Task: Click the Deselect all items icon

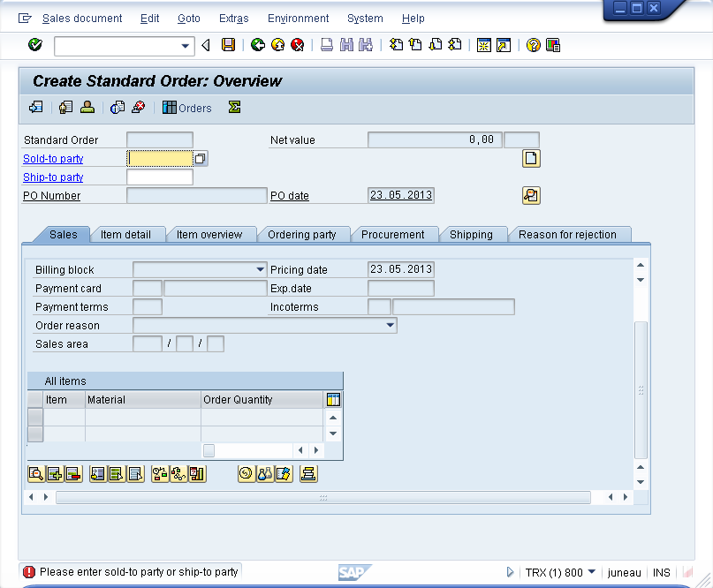Action: tap(135, 474)
